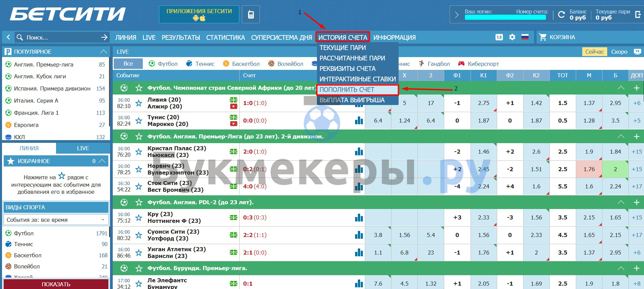Image resolution: width=644 pixels, height=289 pixels.
Task: Collapse Англия Премьер-Лига до 23 section chevron
Action: [x=621, y=136]
